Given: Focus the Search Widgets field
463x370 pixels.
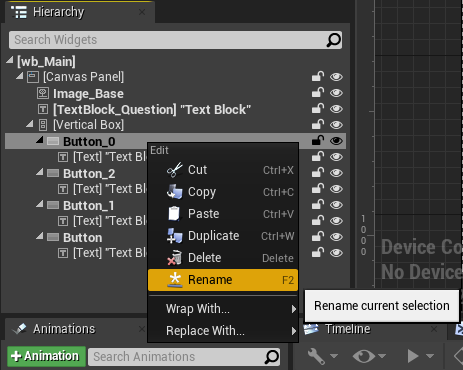Looking at the screenshot, I should coord(175,40).
